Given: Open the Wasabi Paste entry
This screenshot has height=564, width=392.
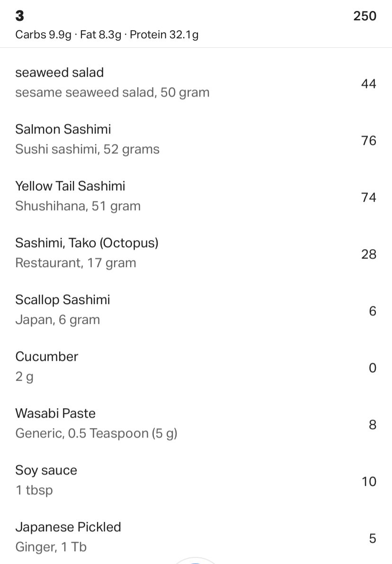Looking at the screenshot, I should pos(196,424).
